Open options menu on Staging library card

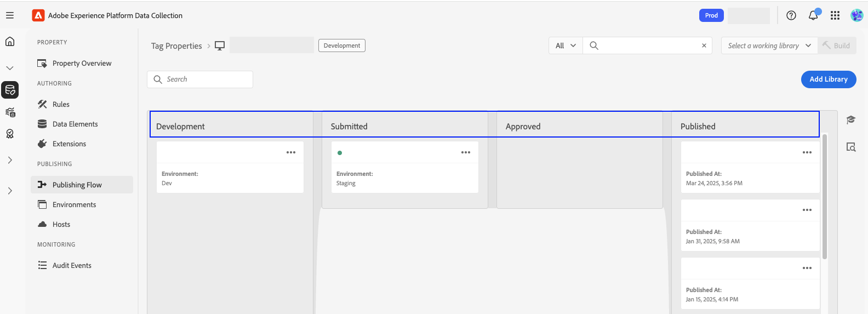(x=466, y=152)
